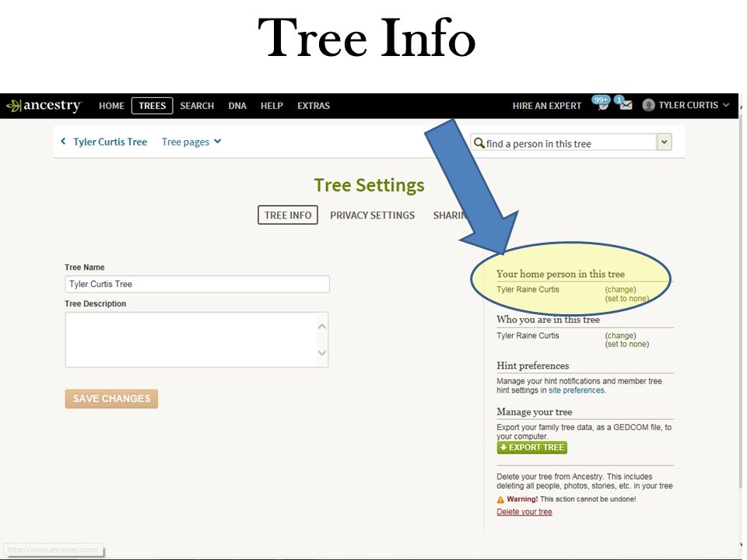Click the Hint preferences heading
Screen dimensions: 747x560
pos(532,366)
